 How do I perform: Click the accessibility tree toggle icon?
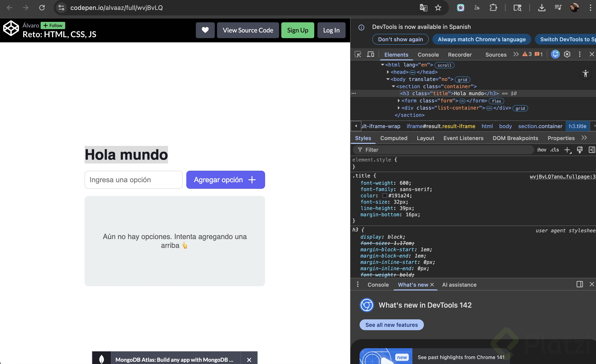coord(585,74)
